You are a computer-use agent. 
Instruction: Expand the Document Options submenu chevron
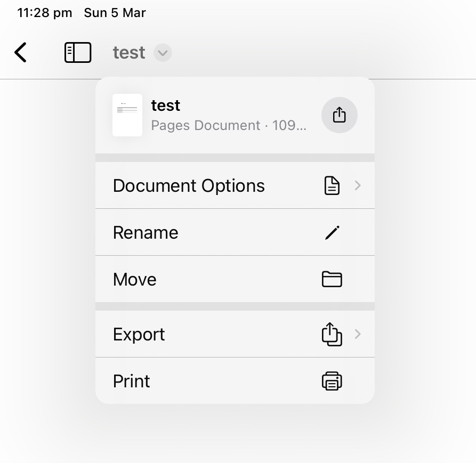358,185
